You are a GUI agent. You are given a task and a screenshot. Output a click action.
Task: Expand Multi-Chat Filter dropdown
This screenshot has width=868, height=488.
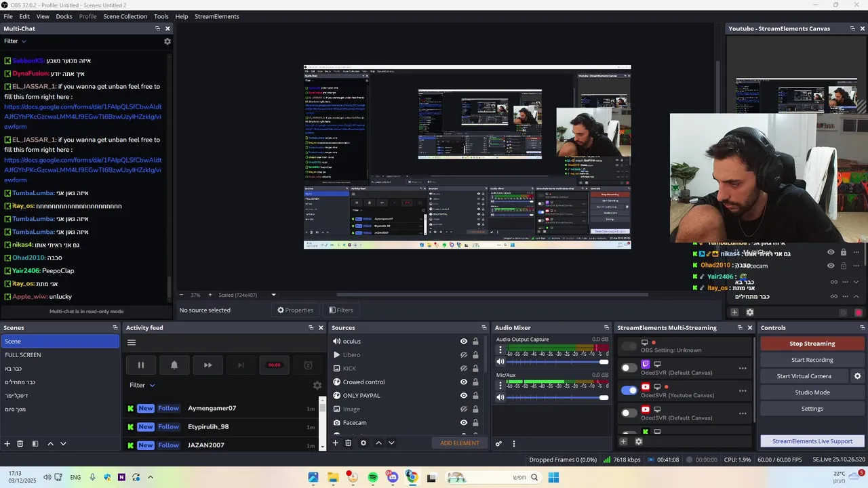pyautogui.click(x=16, y=41)
